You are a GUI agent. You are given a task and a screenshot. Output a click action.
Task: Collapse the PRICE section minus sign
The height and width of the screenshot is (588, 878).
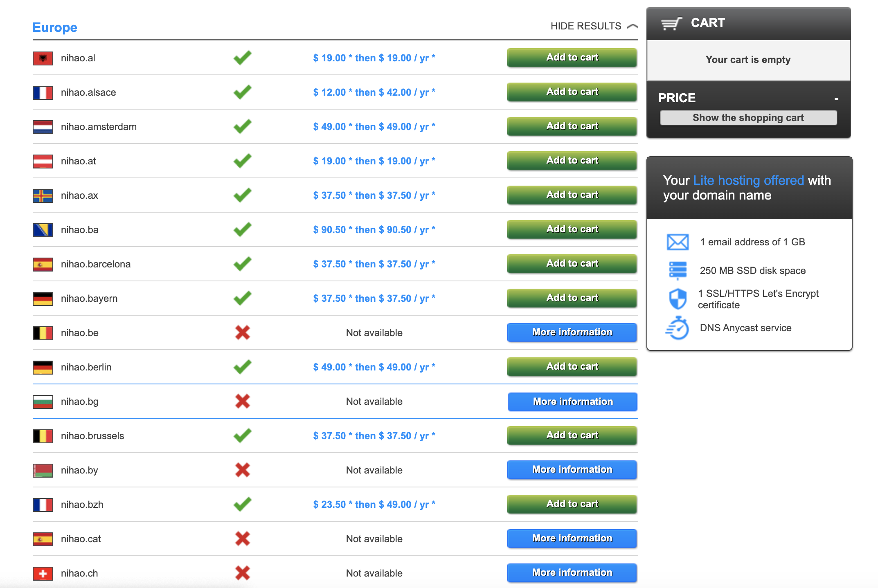[836, 99]
